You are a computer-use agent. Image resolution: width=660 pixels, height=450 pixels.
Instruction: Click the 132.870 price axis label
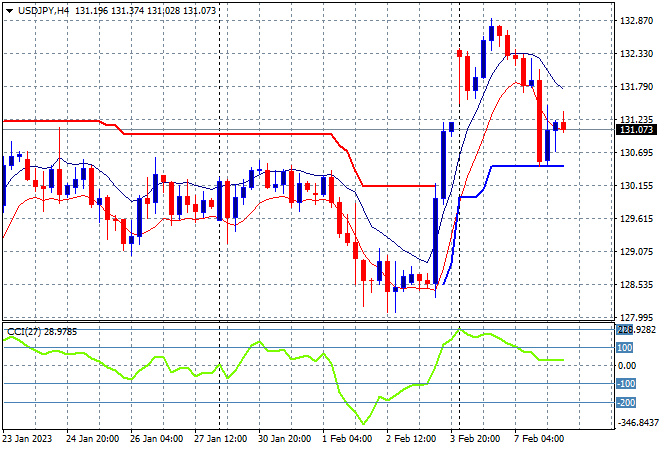[x=636, y=21]
